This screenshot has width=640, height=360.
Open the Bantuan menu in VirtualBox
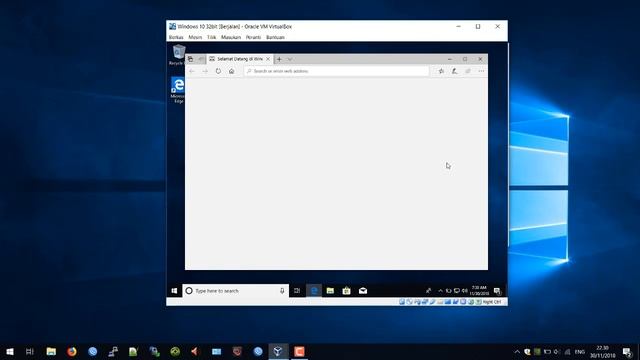click(275, 37)
